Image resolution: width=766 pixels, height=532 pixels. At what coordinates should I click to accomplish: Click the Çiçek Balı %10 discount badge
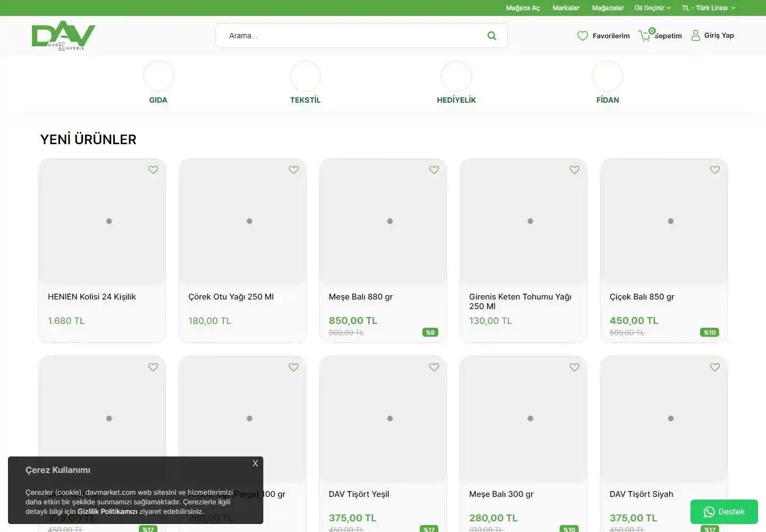click(x=710, y=332)
